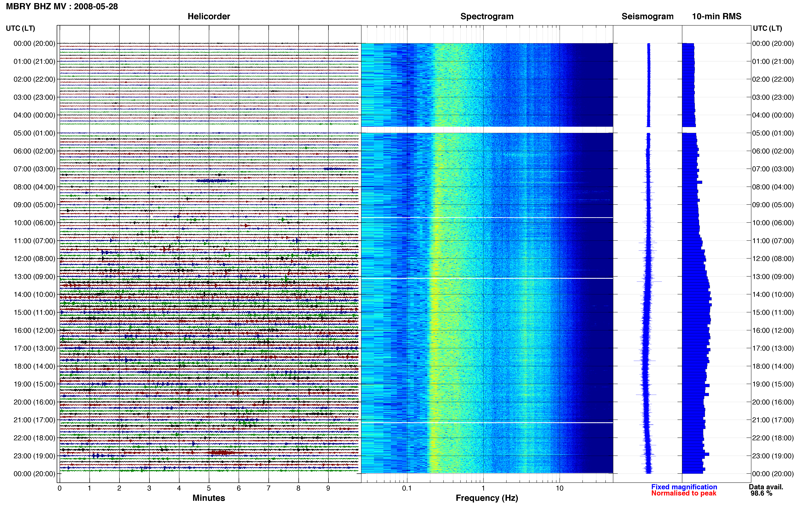The height and width of the screenshot is (508, 812).
Task: Click the 3 tick on the Minutes axis
Action: (149, 488)
